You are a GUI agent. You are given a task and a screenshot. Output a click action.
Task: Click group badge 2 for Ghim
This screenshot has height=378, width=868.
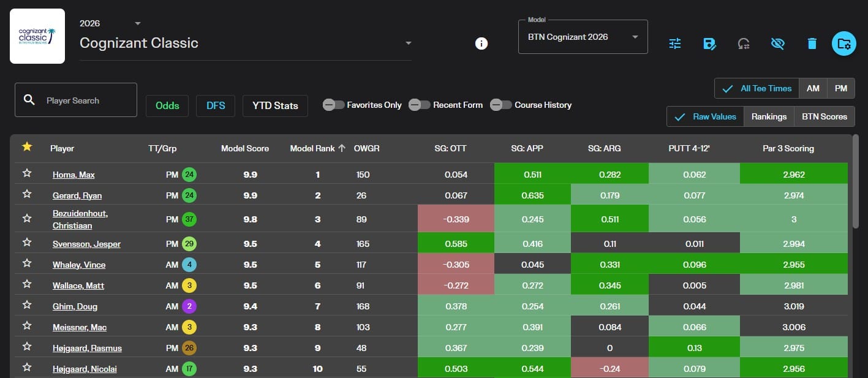click(x=189, y=306)
